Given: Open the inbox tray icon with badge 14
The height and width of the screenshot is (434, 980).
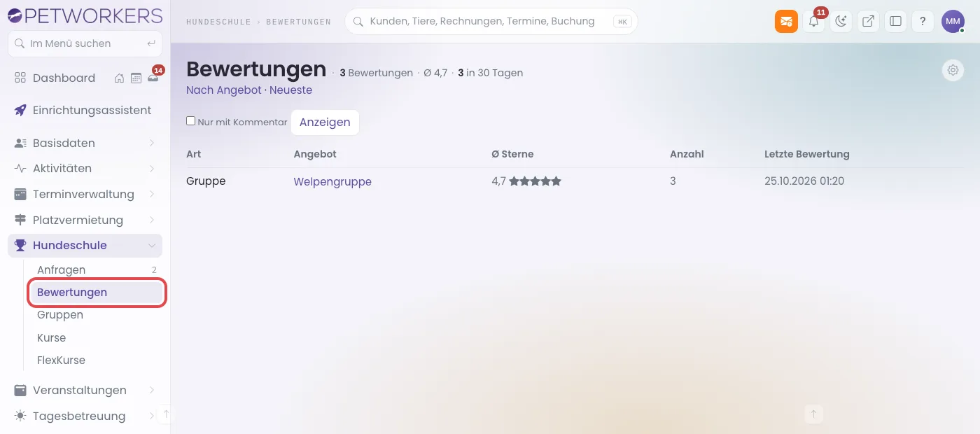Looking at the screenshot, I should (x=153, y=78).
